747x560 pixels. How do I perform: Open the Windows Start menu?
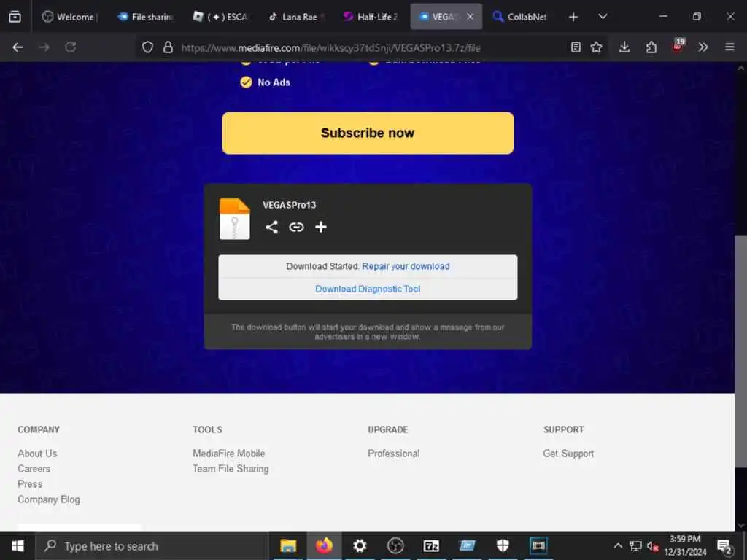point(18,546)
